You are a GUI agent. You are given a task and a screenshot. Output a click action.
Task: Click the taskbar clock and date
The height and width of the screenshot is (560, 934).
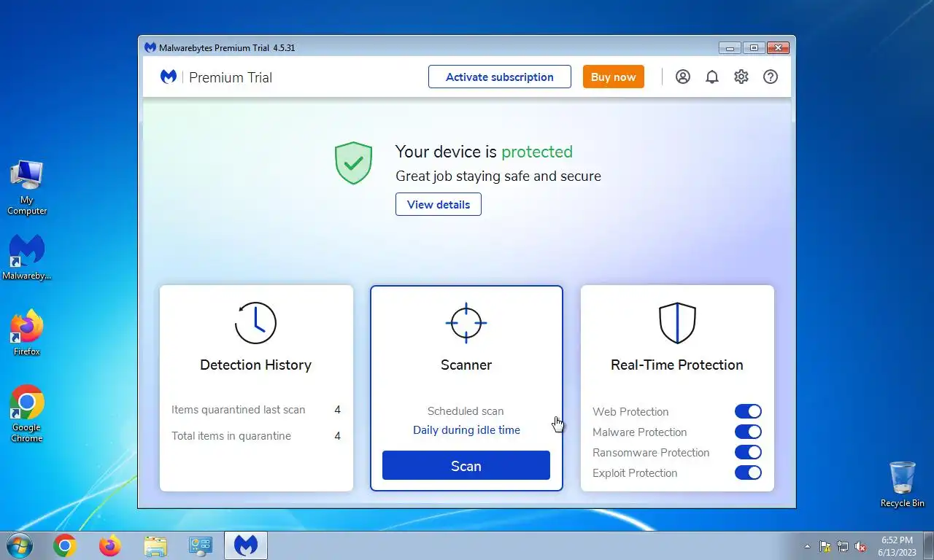click(x=897, y=546)
